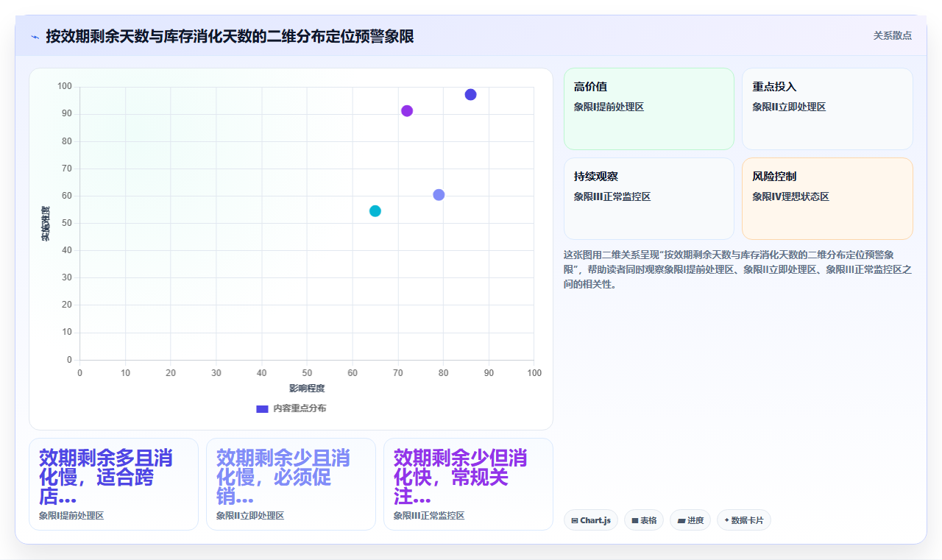The height and width of the screenshot is (560, 942).
Task: Click the 数据卡片 tag
Action: point(744,520)
